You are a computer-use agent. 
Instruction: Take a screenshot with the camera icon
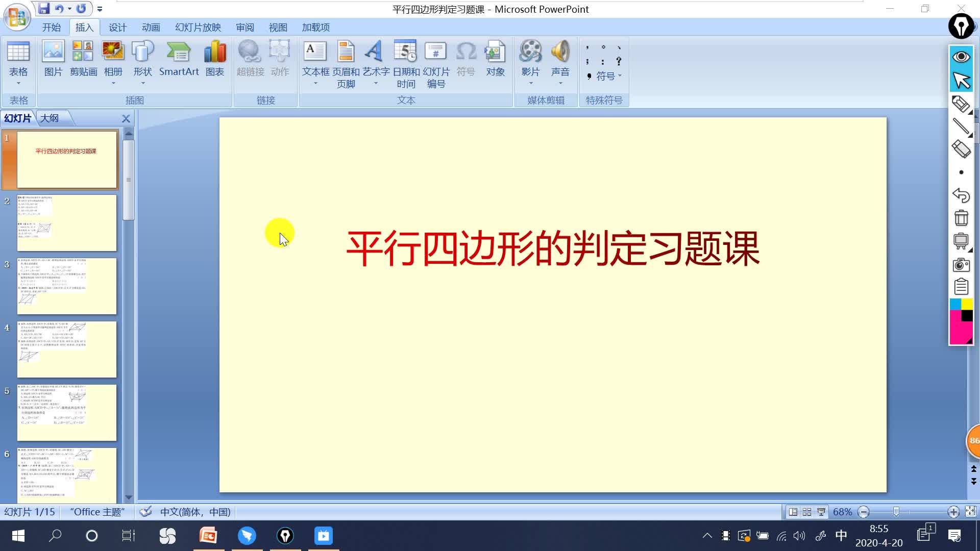[x=961, y=265]
